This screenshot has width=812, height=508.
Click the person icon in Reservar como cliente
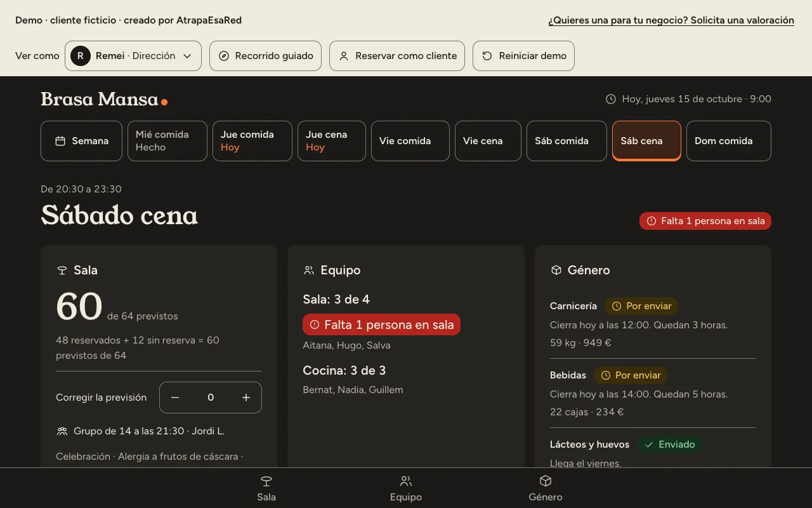pyautogui.click(x=344, y=56)
